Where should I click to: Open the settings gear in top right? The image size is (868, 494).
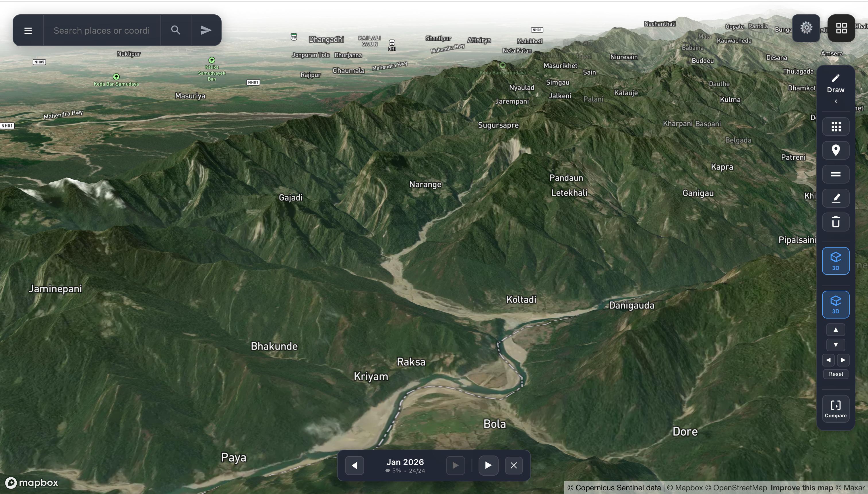(x=806, y=28)
